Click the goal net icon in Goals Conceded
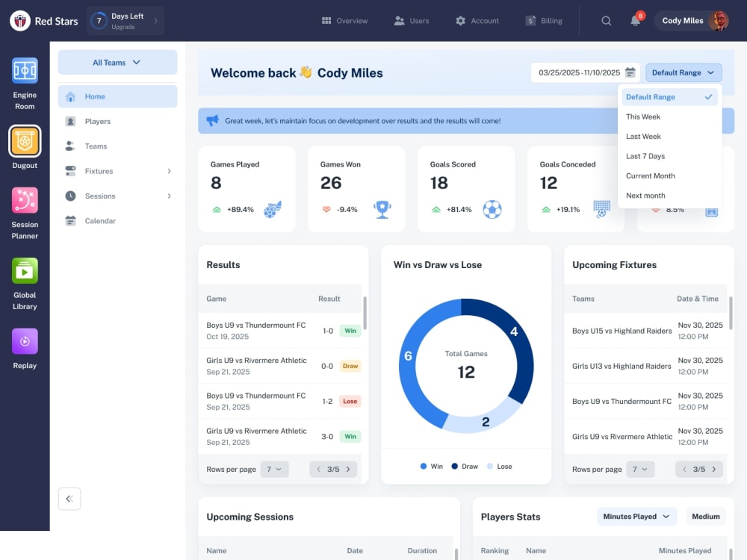Screen dimensions: 747x560 coord(601,209)
